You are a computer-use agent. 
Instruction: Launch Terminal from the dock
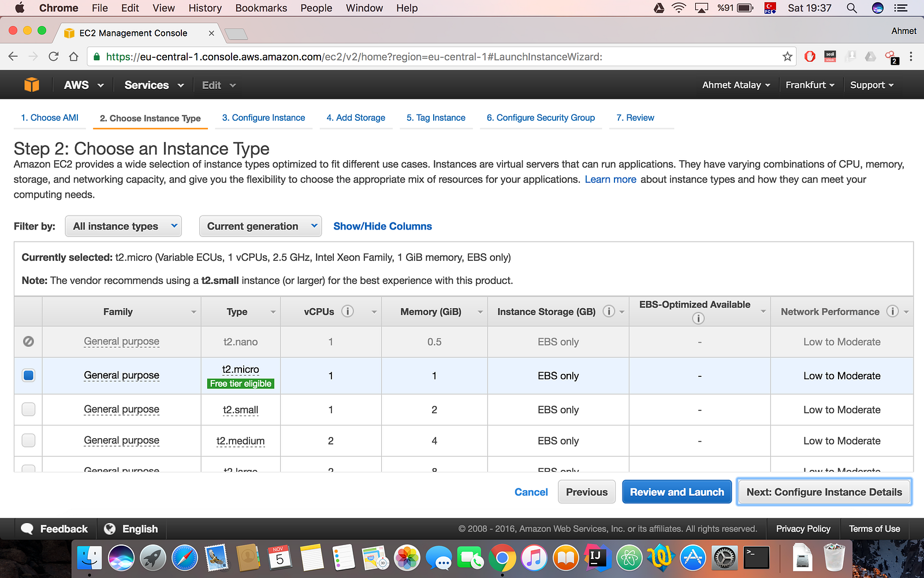point(757,558)
